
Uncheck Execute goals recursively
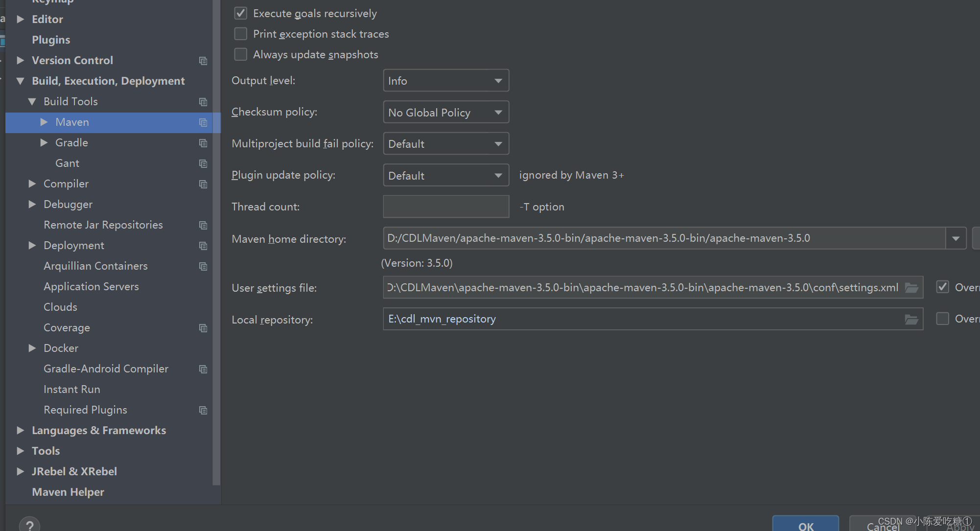[241, 13]
